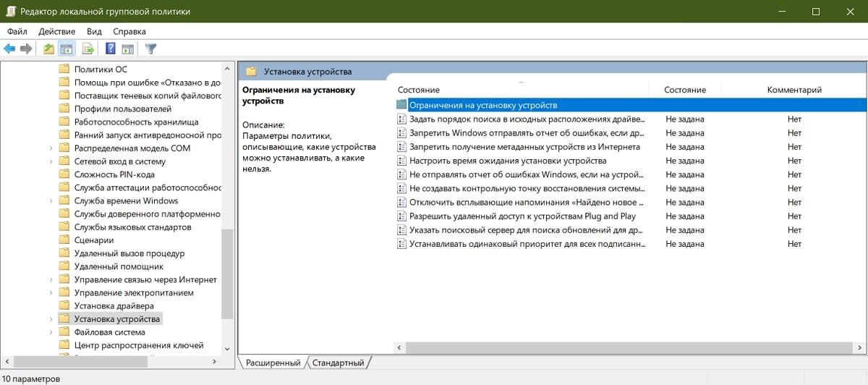
Task: Click 'Нет' in 'Устанавливать одинаковый приоритет' row
Action: click(794, 244)
